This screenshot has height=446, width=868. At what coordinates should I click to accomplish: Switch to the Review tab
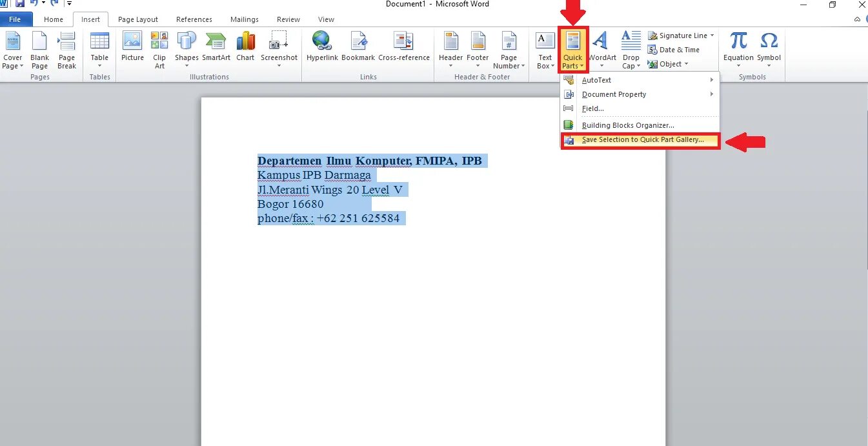click(x=288, y=19)
